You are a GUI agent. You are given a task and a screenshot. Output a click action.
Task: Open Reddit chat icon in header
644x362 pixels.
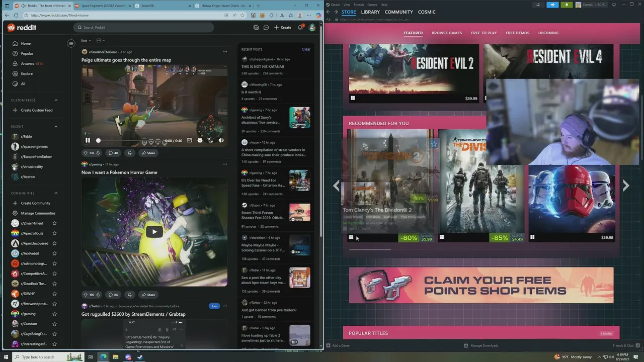click(266, 27)
